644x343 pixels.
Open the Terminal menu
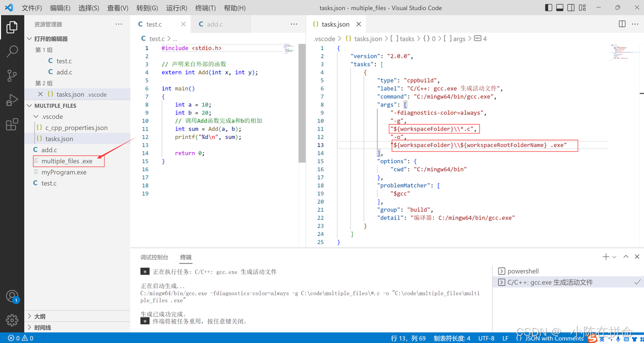[x=205, y=8]
